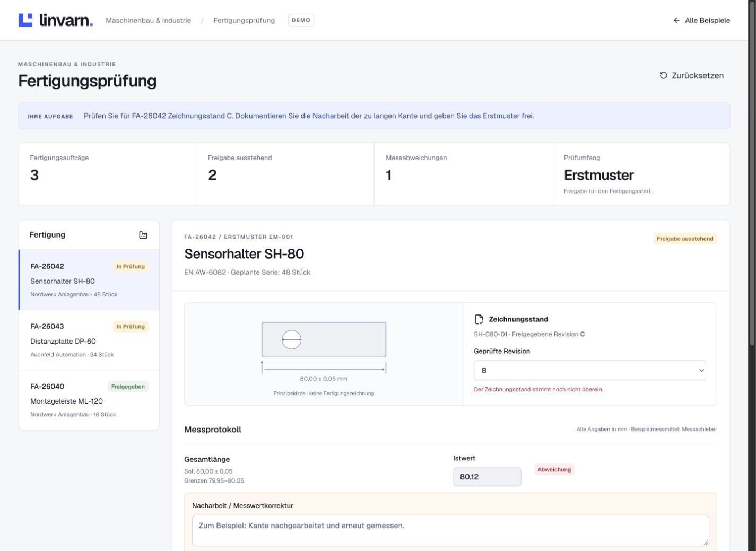This screenshot has width=756, height=551.
Task: Click the DEMO badge
Action: (x=301, y=20)
